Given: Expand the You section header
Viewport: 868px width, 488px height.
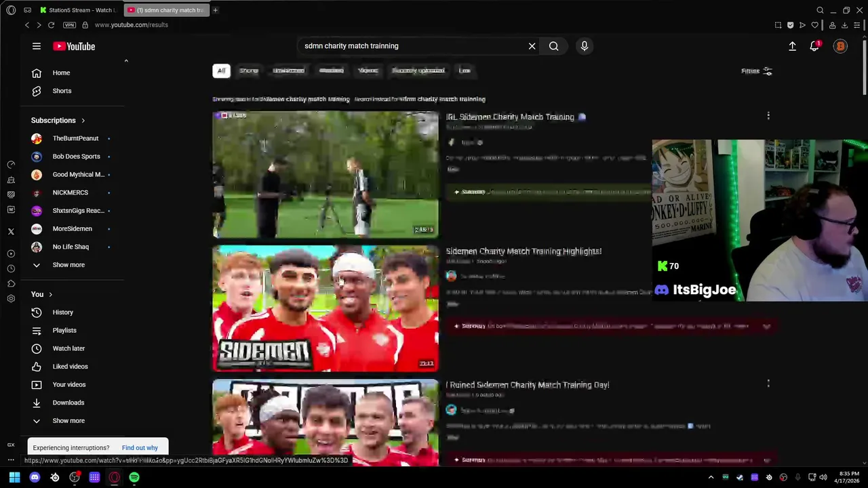Looking at the screenshot, I should pyautogui.click(x=41, y=294).
